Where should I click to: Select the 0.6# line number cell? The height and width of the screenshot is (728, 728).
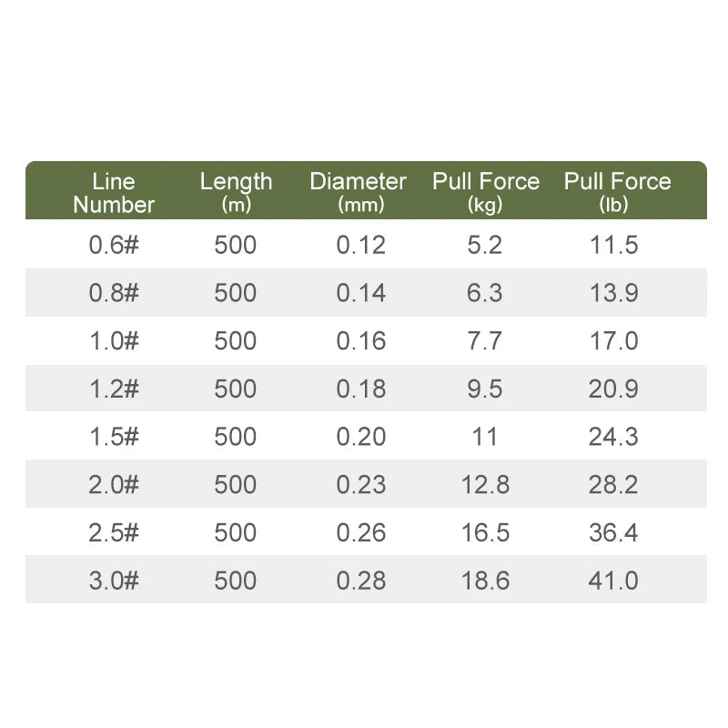(x=114, y=245)
